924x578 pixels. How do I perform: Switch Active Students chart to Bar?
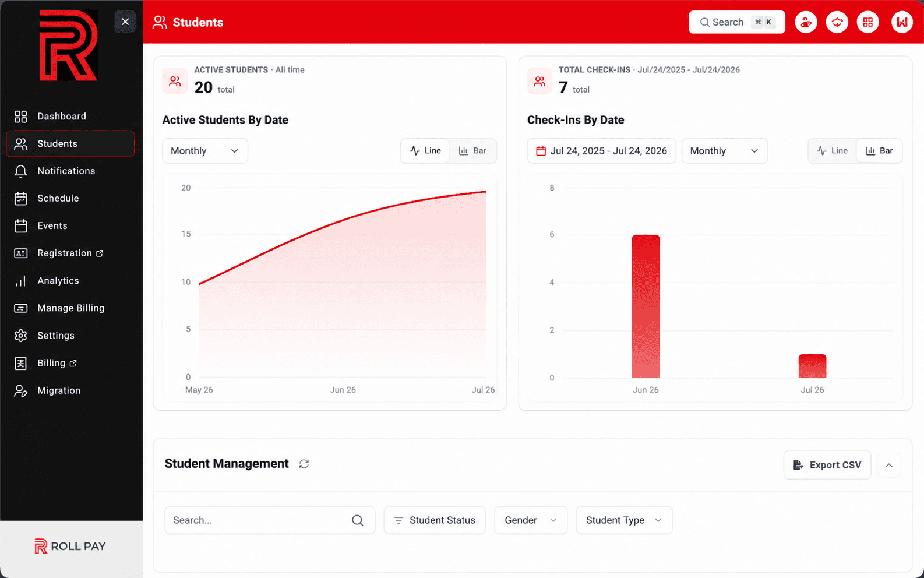472,151
